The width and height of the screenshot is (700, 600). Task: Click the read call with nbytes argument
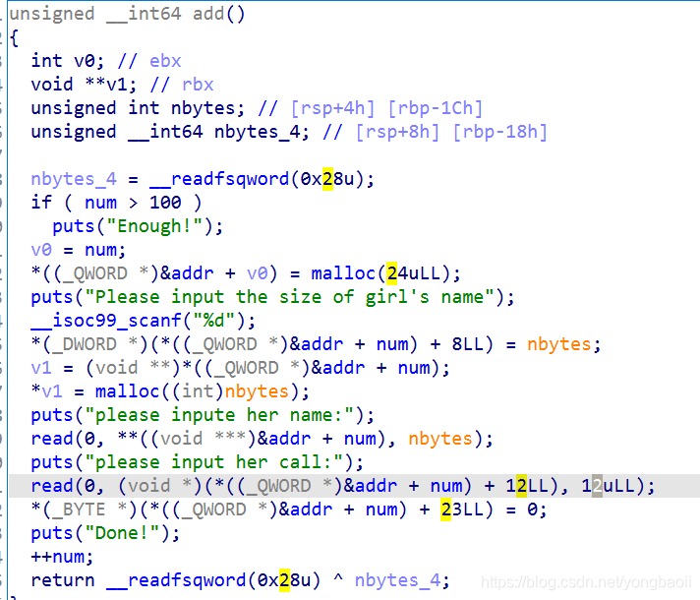pos(262,439)
